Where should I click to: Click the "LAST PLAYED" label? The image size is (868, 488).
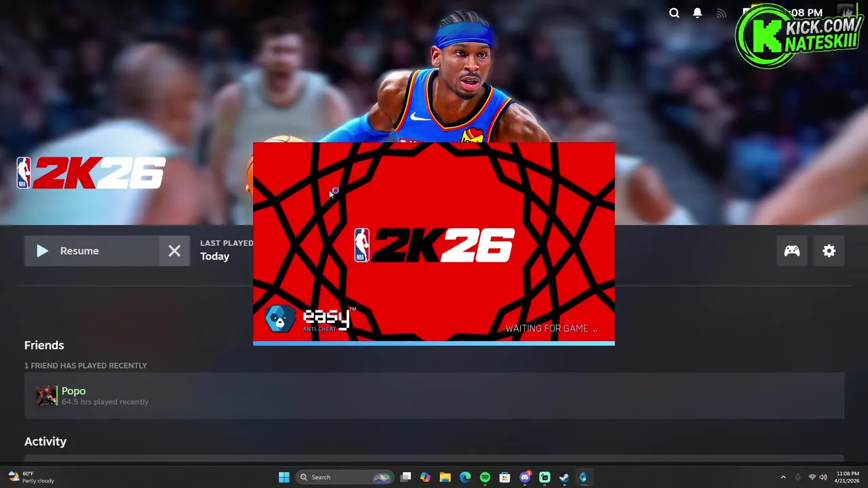tap(226, 243)
